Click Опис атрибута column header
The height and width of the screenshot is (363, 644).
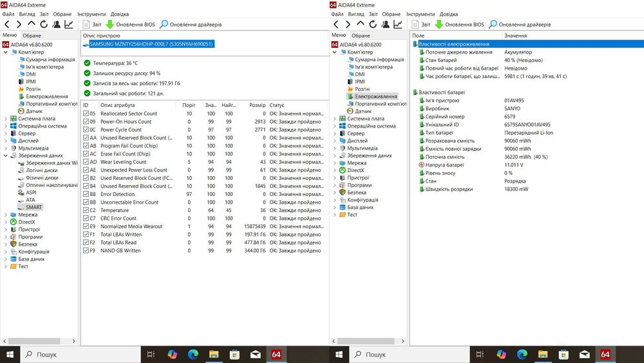click(x=137, y=105)
